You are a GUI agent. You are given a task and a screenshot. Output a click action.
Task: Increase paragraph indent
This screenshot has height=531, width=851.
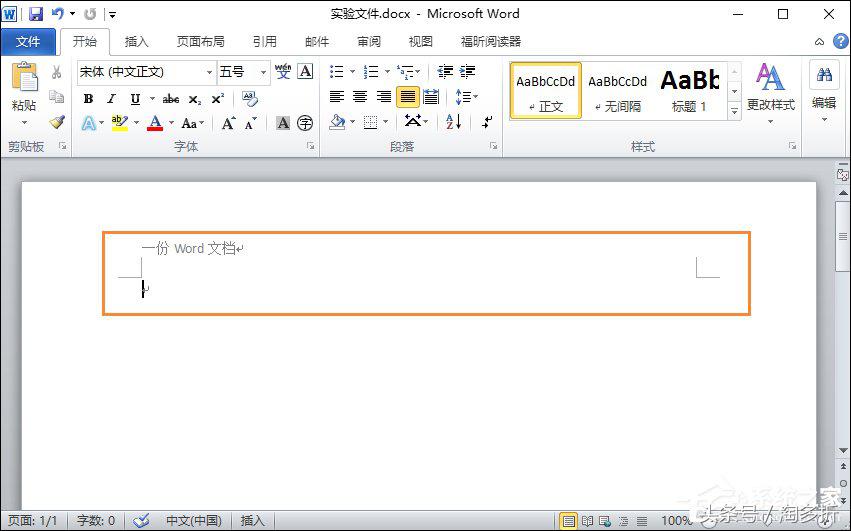point(467,71)
